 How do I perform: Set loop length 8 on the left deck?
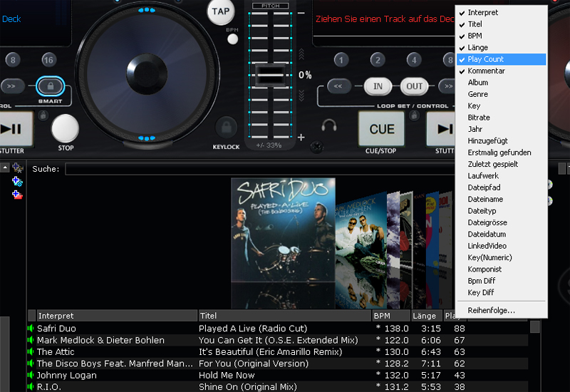coord(13,60)
